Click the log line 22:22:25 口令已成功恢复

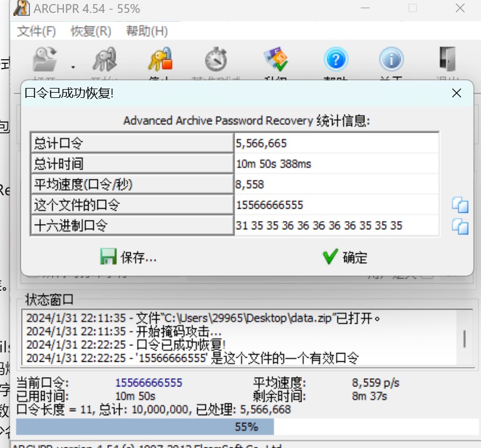click(126, 345)
